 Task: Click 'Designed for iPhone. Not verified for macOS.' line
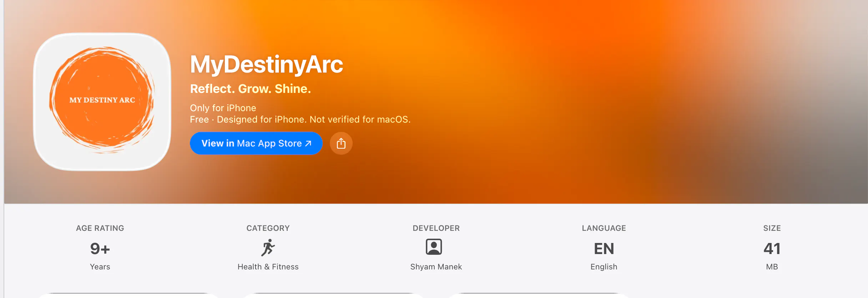point(314,119)
